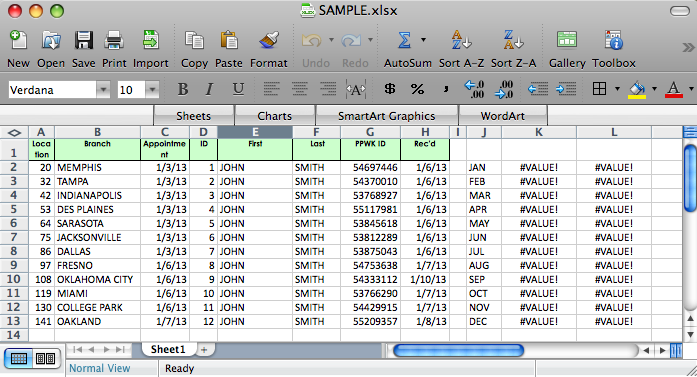Select row 5 header
This screenshot has width=697, height=377.
[x=14, y=209]
